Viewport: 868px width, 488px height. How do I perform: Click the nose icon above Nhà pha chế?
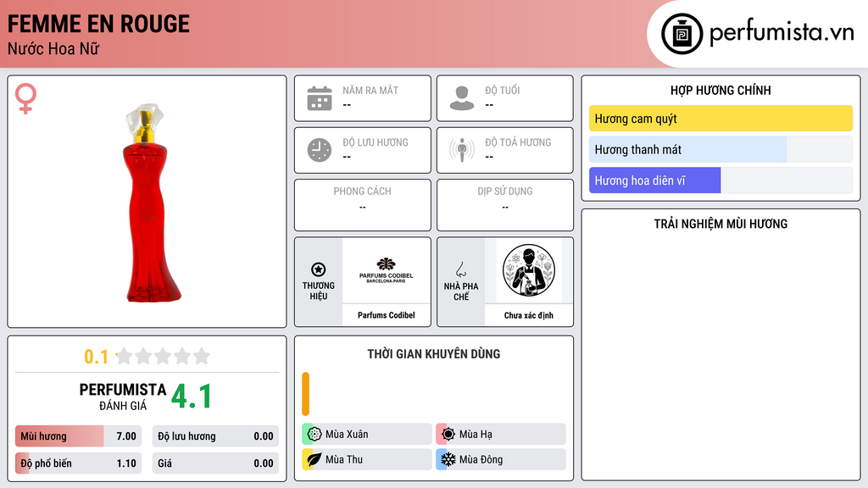(460, 269)
